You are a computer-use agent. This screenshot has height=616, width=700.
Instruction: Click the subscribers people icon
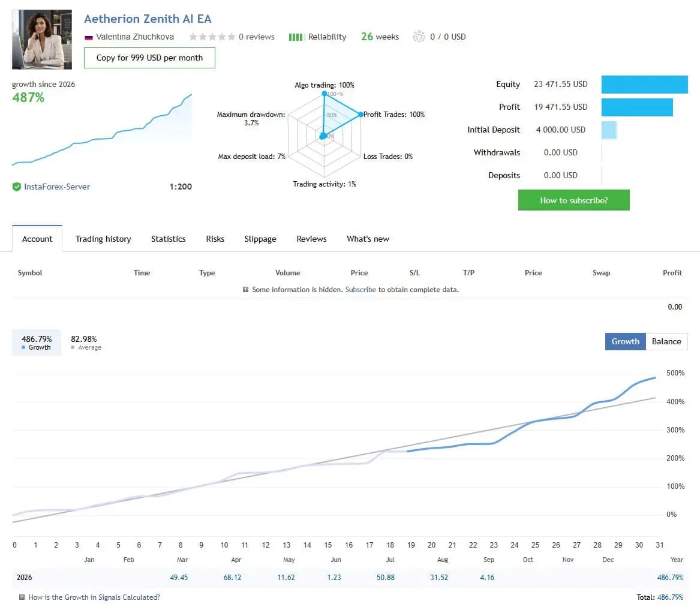pyautogui.click(x=419, y=36)
